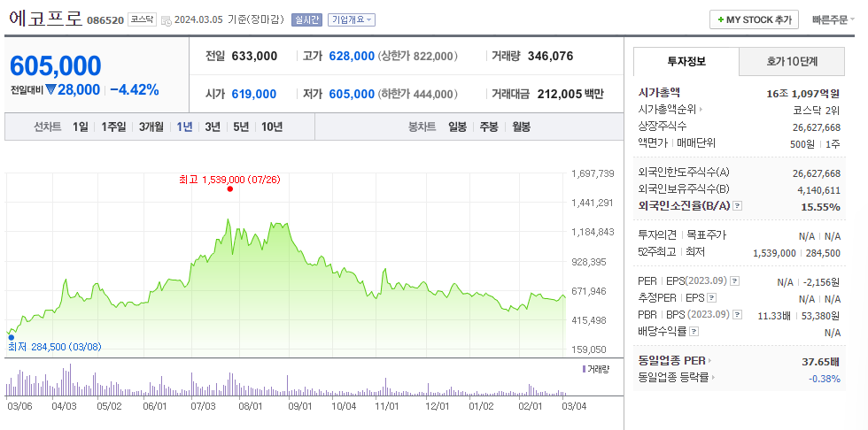Viewport: 868px width, 430px height.
Task: Open the 기업개요 dropdown
Action: point(352,19)
